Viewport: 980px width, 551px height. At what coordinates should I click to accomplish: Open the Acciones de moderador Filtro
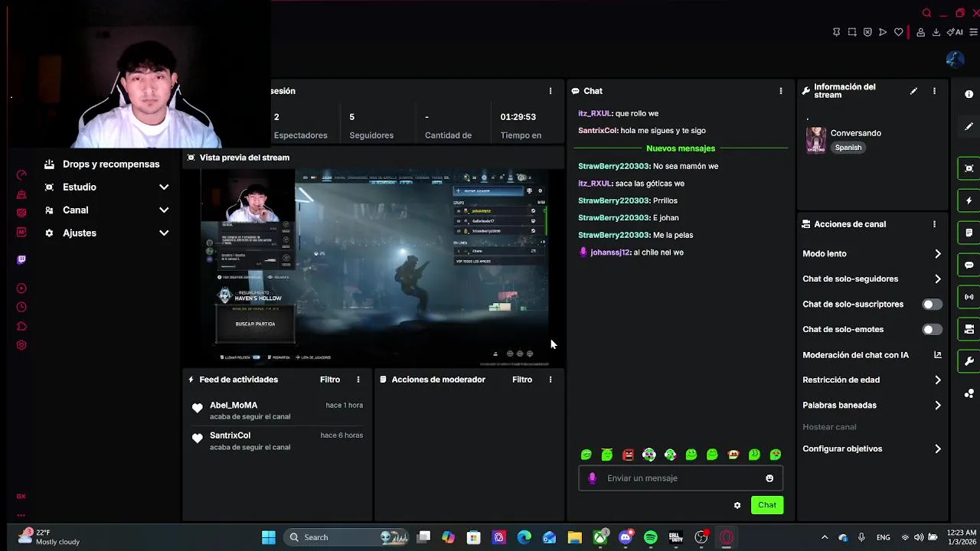tap(522, 380)
